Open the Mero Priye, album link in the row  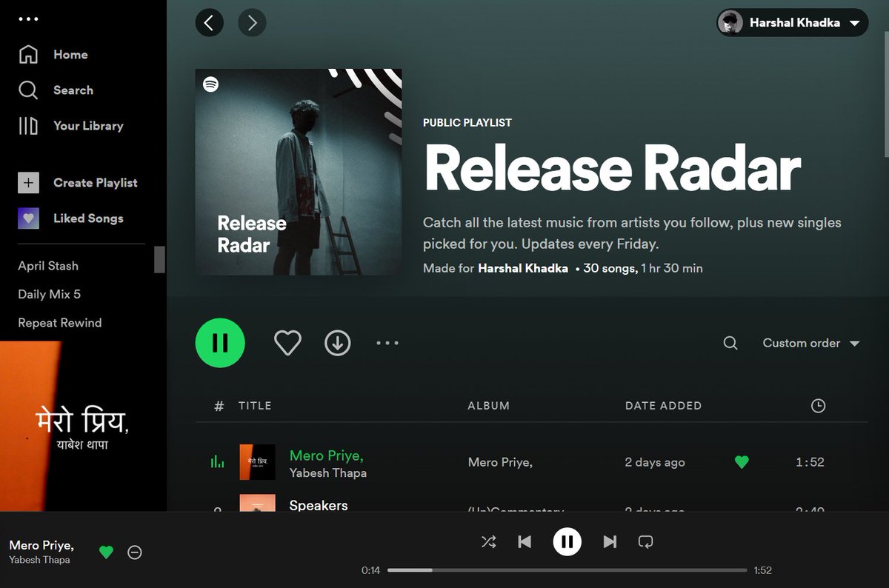[500, 462]
